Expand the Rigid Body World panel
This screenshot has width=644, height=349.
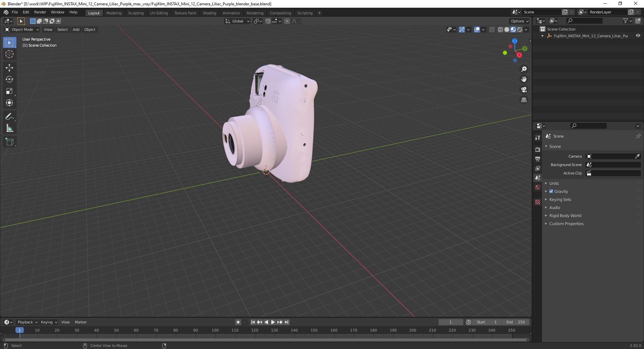click(565, 215)
